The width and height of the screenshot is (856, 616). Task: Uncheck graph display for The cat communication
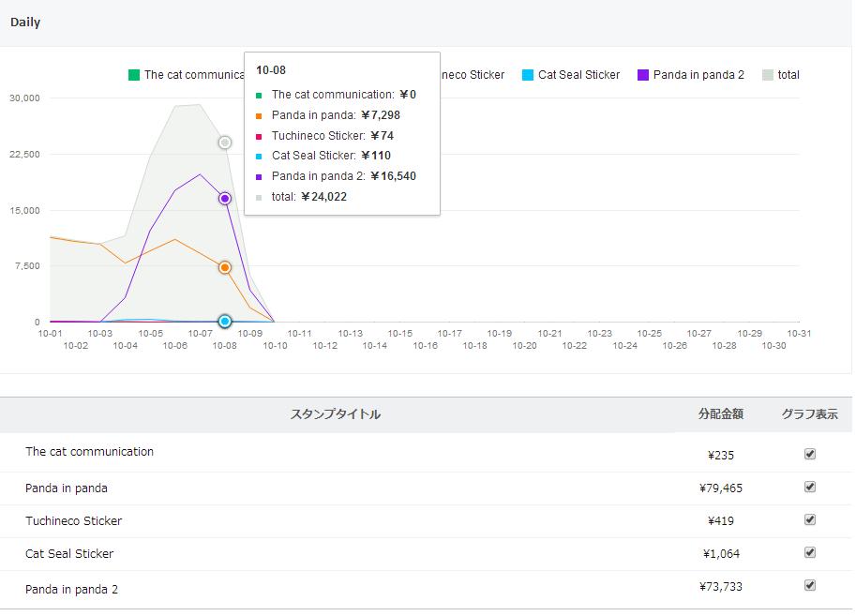click(810, 454)
